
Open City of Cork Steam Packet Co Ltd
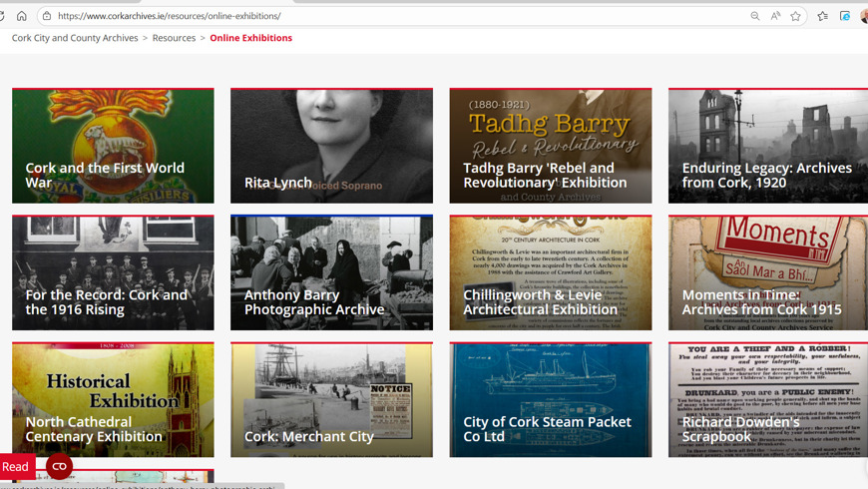click(x=550, y=399)
